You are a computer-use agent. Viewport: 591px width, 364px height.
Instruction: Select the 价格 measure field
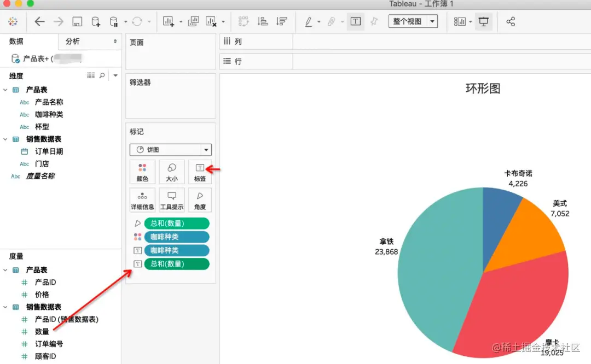[42, 295]
